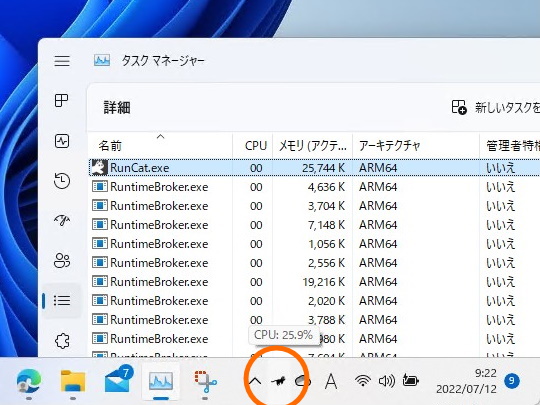Viewport: 540px width, 405px height.
Task: Open the Services puzzle icon in the sidebar
Action: pyautogui.click(x=62, y=341)
